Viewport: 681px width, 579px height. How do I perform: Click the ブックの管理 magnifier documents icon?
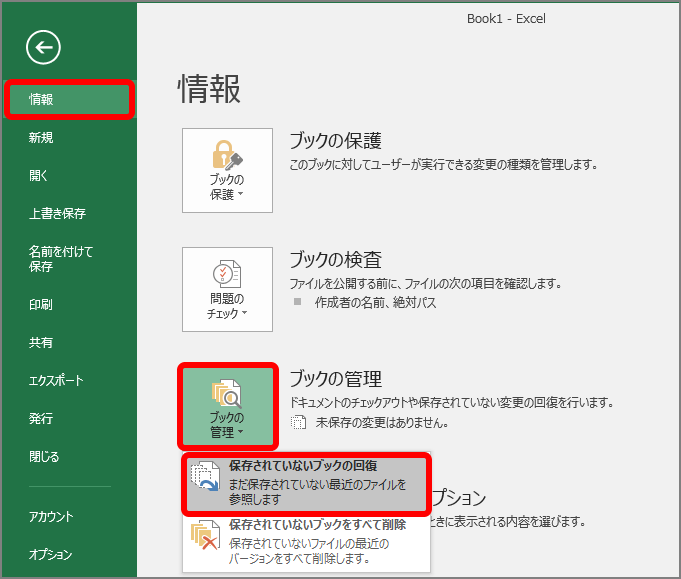227,393
